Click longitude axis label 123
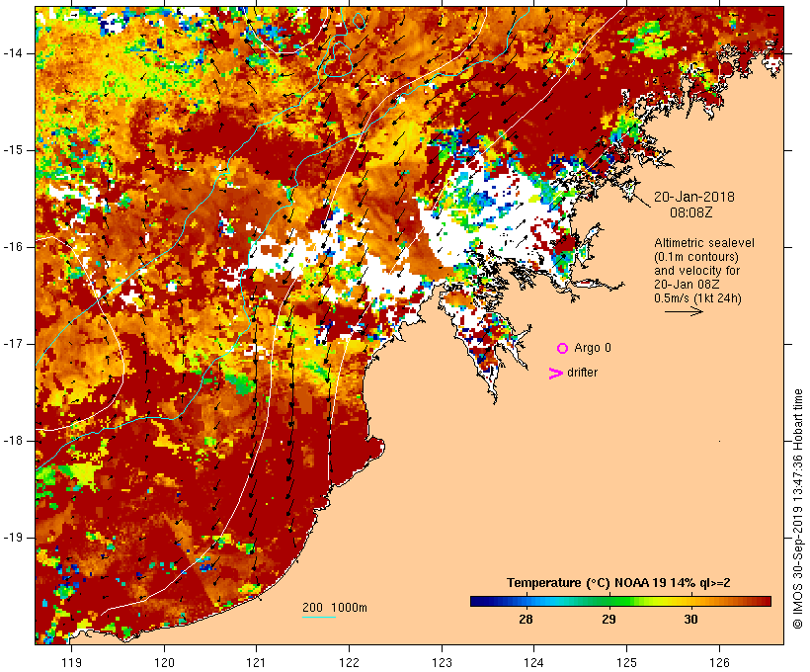Image resolution: width=810 pixels, height=672 pixels. pyautogui.click(x=442, y=663)
